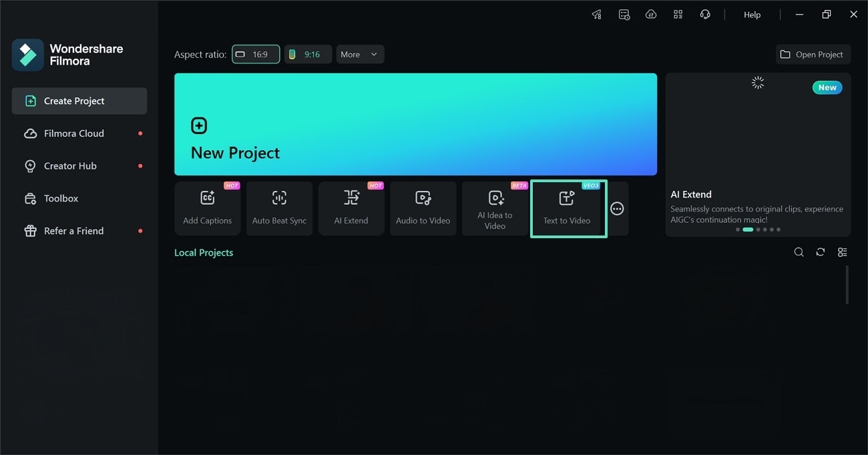Viewport: 868px width, 455px height.
Task: Click the send feedback paper plane icon
Action: (597, 15)
